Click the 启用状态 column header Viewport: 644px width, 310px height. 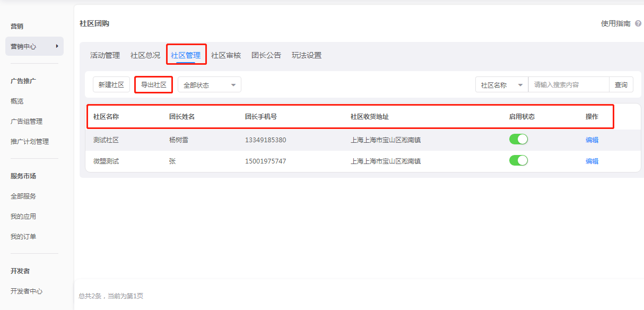pyautogui.click(x=522, y=117)
